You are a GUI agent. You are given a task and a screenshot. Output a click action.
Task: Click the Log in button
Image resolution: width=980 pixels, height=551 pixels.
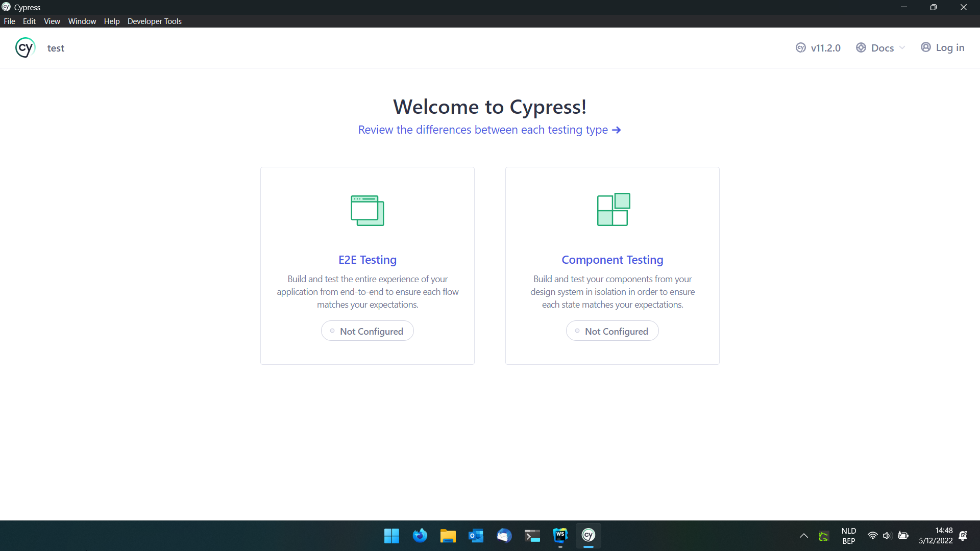(943, 47)
